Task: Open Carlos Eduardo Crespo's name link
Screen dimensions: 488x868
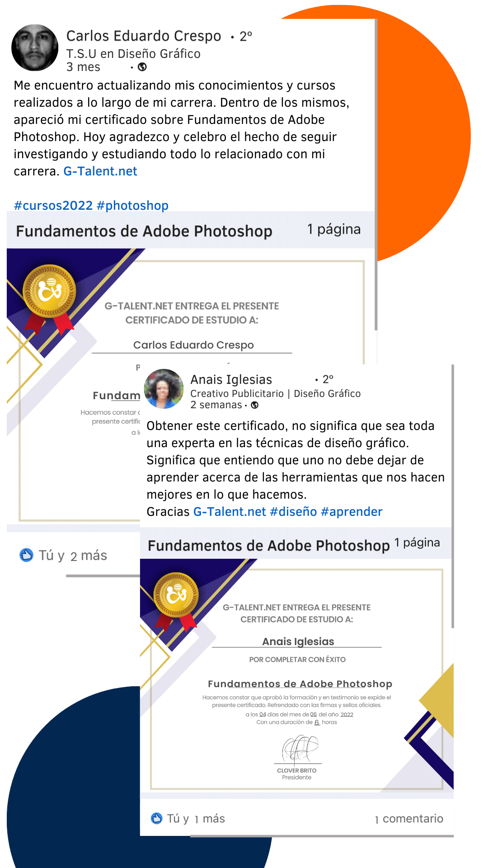Action: (144, 36)
